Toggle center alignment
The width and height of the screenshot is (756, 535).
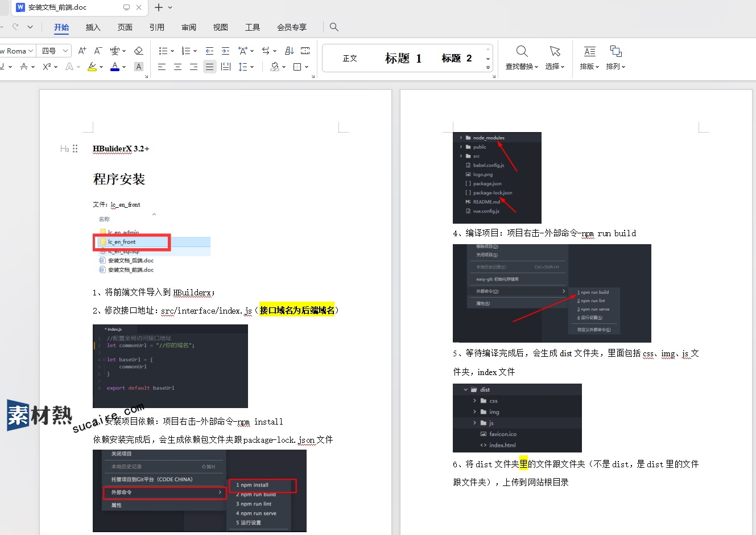click(177, 67)
